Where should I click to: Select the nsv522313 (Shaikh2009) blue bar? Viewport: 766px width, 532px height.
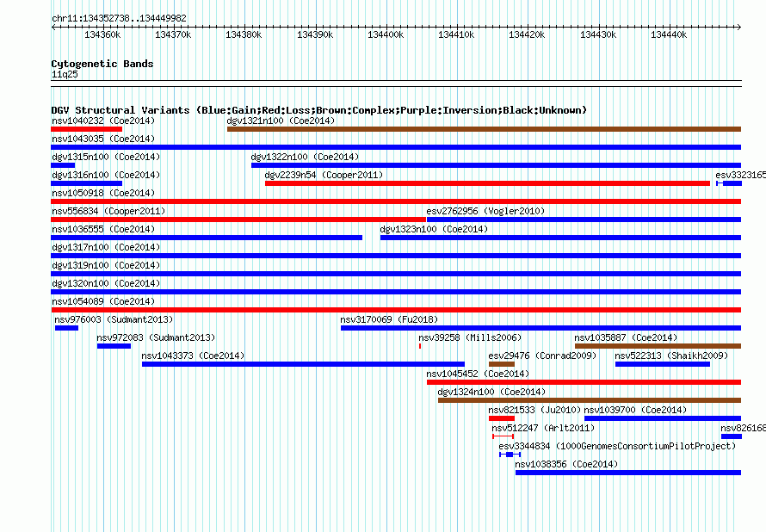tap(663, 364)
